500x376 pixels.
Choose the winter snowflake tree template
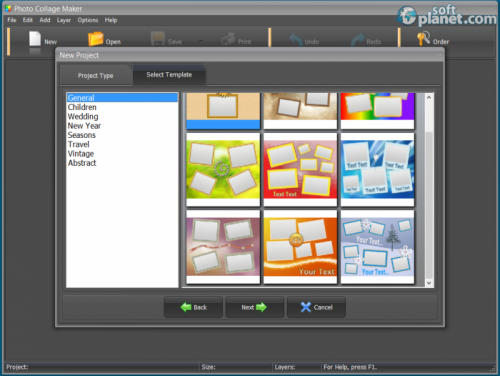(x=377, y=247)
